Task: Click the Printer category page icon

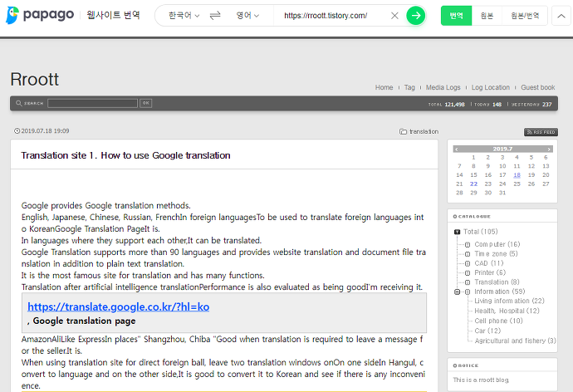Action: tap(468, 273)
